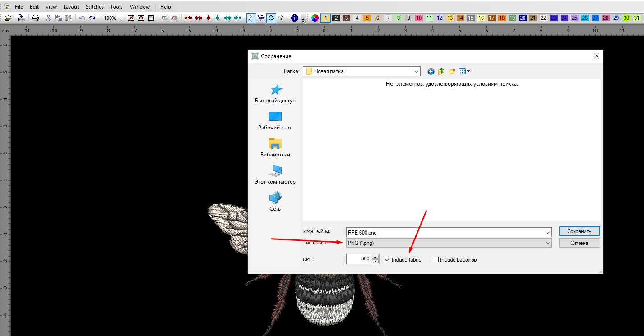The height and width of the screenshot is (336, 644).
Task: Click the Undo arrow icon
Action: (82, 18)
